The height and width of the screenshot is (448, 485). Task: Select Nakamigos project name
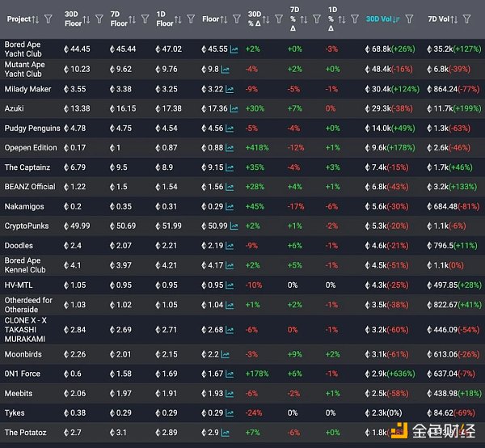click(x=24, y=207)
